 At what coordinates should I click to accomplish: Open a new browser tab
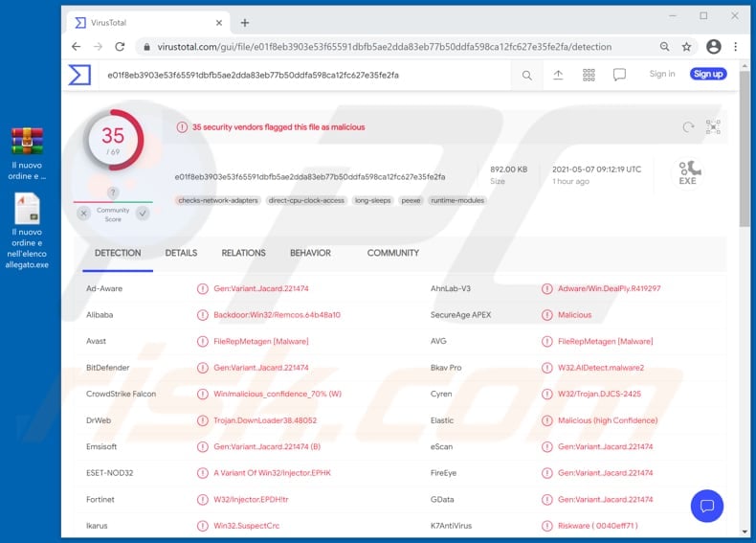(245, 23)
